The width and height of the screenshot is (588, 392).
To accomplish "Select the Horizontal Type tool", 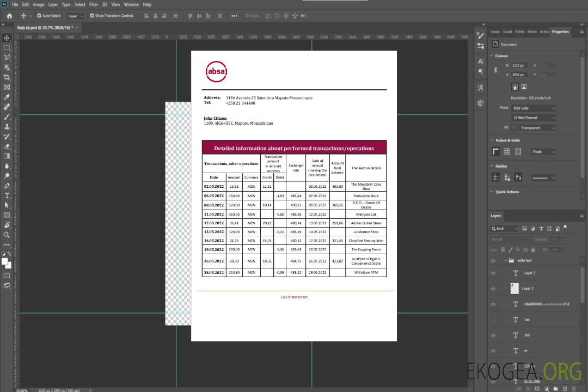I will [7, 195].
